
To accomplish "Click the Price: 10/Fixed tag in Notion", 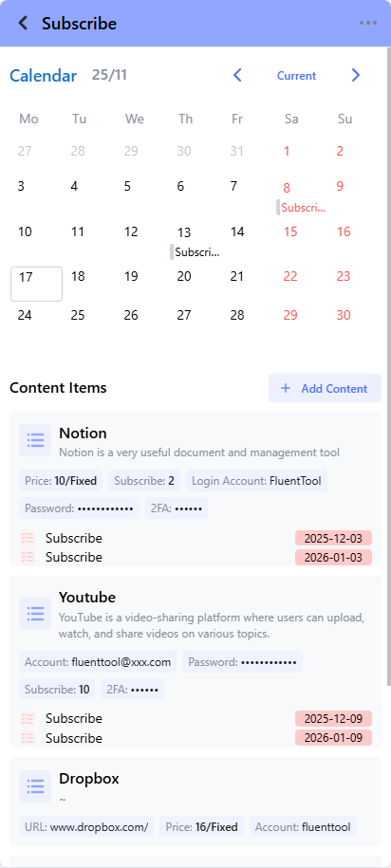I will pos(61,481).
